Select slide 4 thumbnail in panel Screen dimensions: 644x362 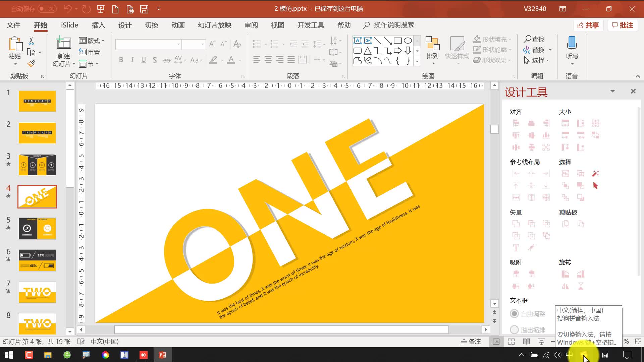point(37,196)
